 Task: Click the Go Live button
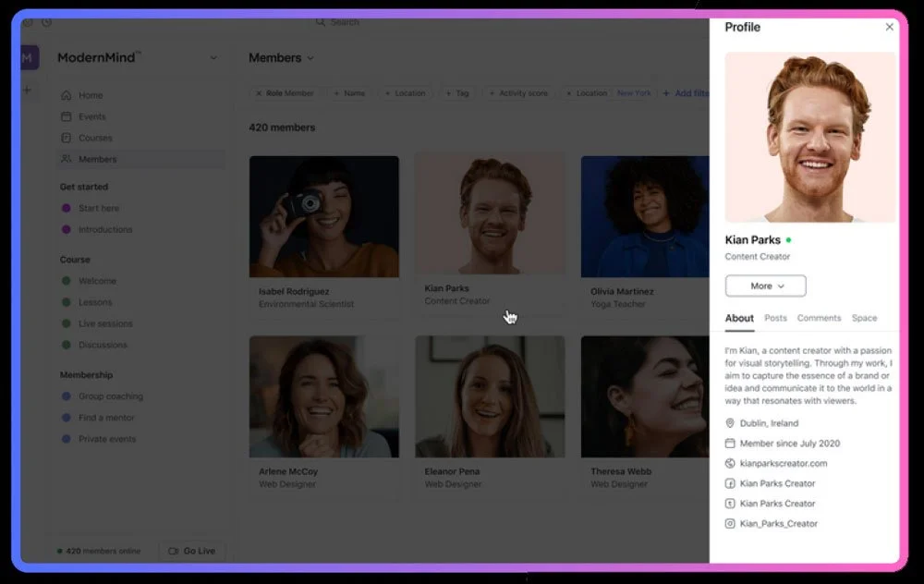coord(192,551)
